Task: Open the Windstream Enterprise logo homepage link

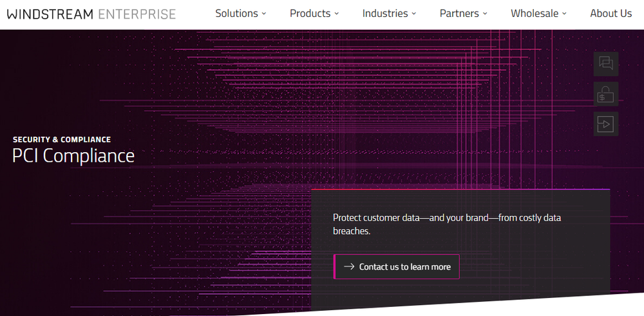Action: coord(91,14)
